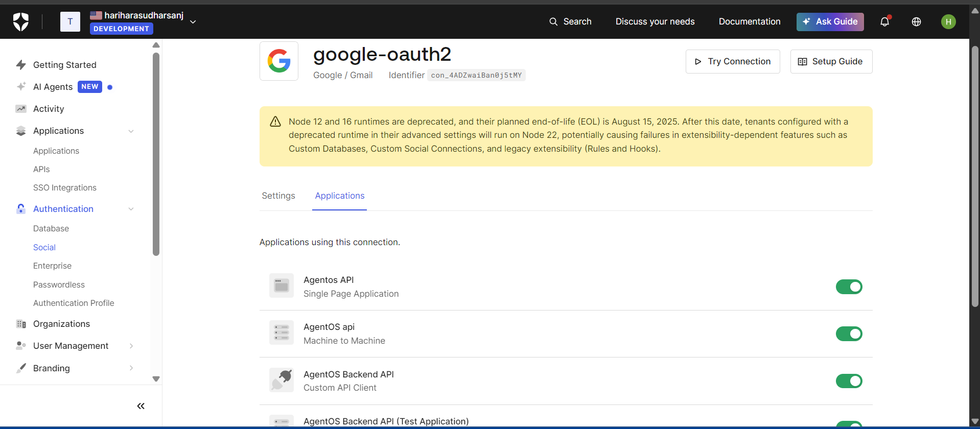Viewport: 980px width, 429px height.
Task: Open the Organizations menu item
Action: [x=61, y=324]
